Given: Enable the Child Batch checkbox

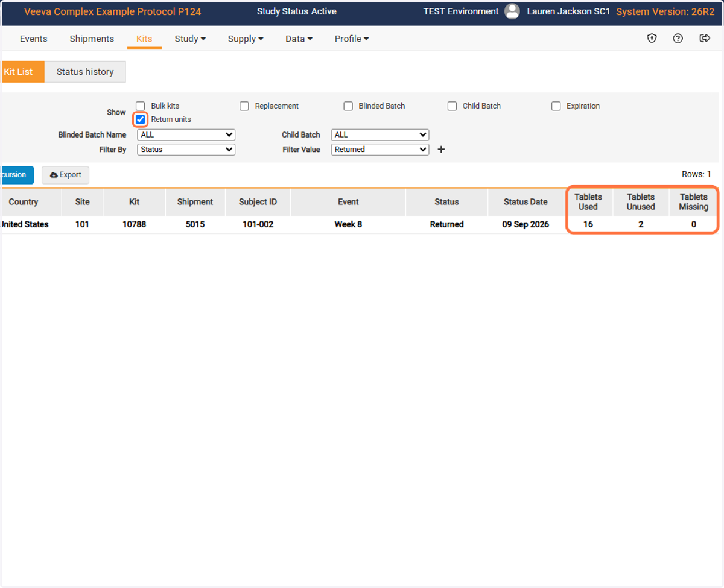Looking at the screenshot, I should (452, 106).
